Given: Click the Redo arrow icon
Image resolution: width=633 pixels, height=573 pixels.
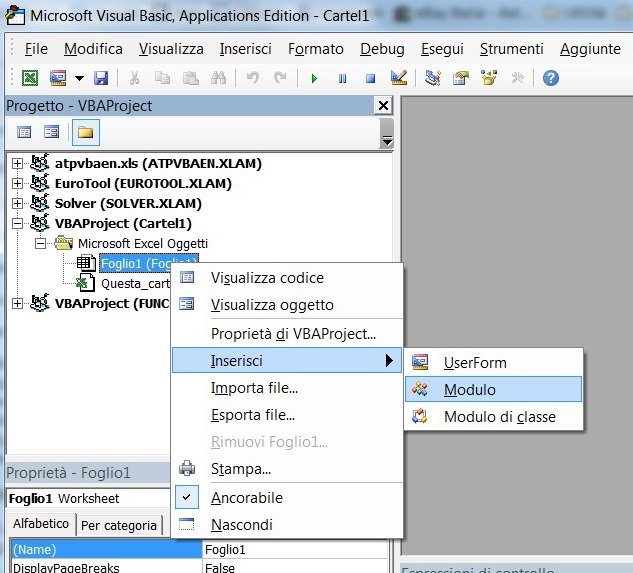Looking at the screenshot, I should click(x=281, y=78).
